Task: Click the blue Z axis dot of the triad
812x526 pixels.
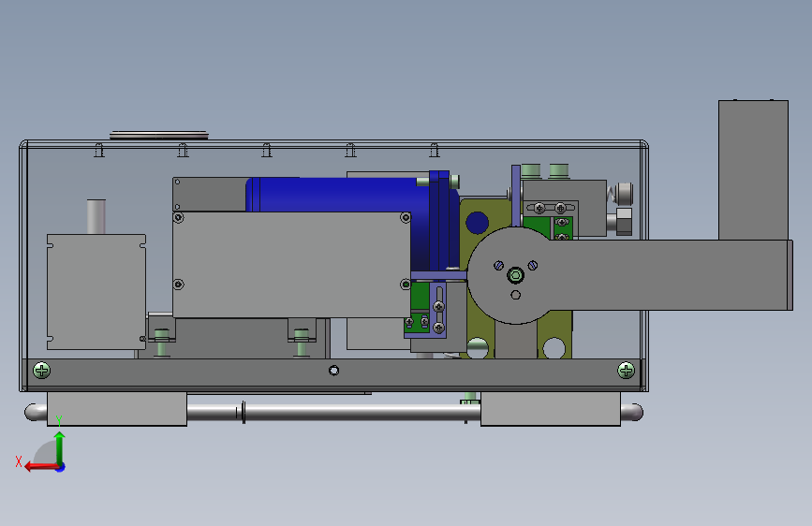Action: 61,467
